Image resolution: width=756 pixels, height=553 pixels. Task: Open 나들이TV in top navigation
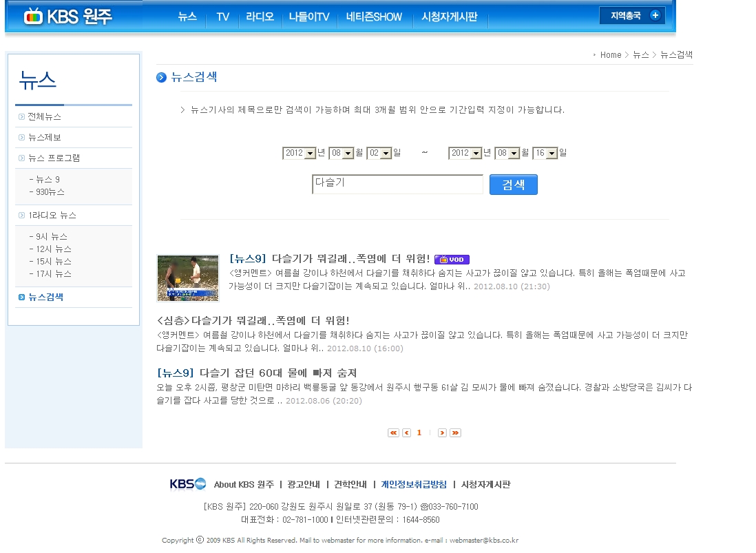pos(309,17)
